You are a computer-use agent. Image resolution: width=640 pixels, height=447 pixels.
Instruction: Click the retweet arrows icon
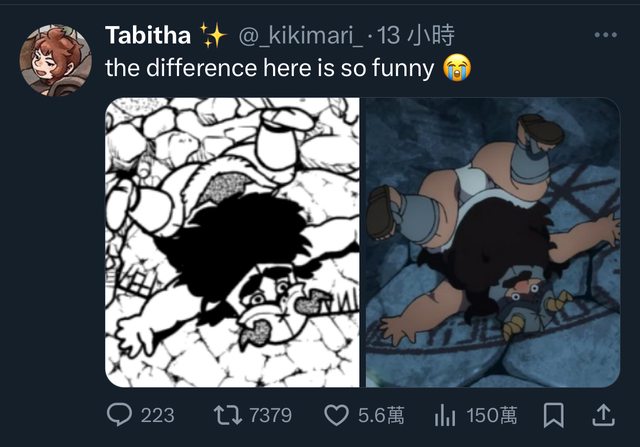click(226, 414)
